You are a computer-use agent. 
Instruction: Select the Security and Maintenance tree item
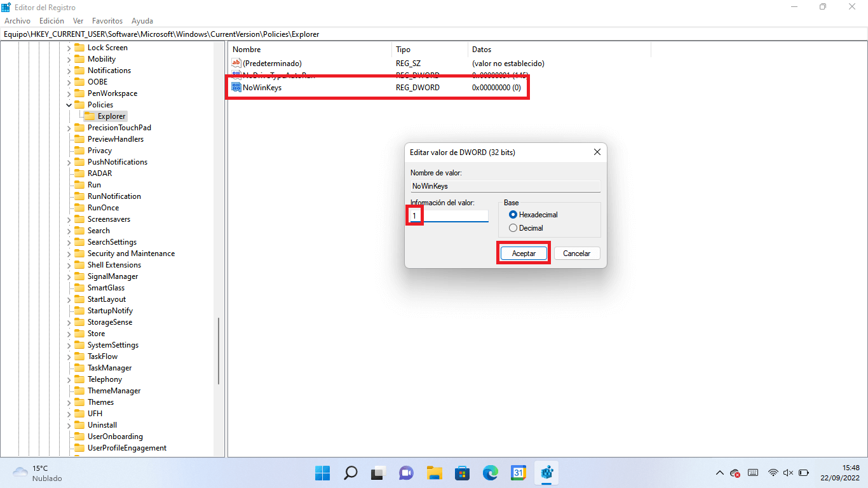131,254
